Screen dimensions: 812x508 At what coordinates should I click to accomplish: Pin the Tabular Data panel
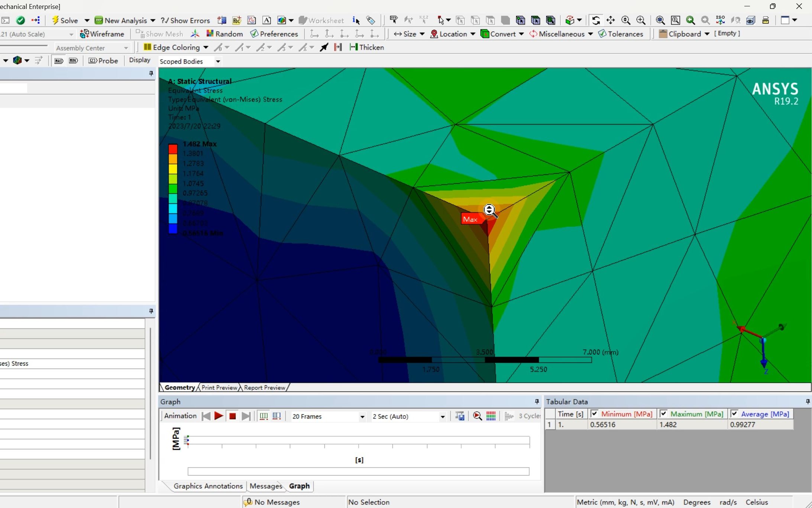click(807, 402)
